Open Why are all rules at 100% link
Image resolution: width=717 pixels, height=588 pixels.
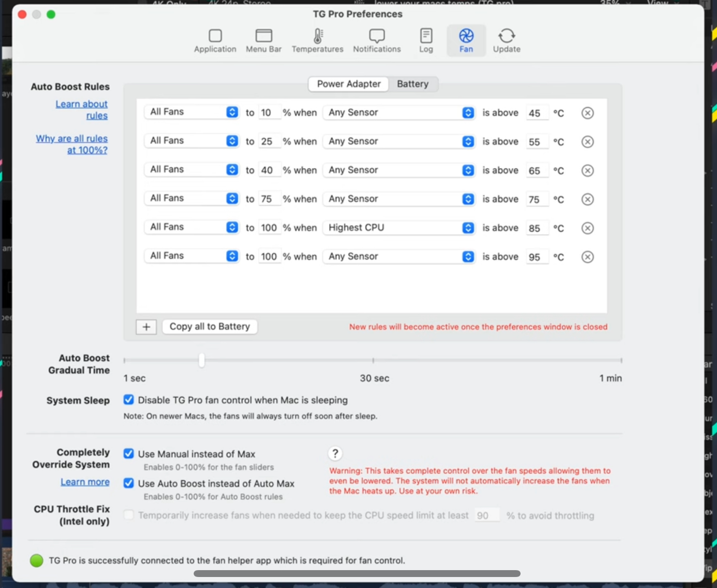tap(72, 144)
